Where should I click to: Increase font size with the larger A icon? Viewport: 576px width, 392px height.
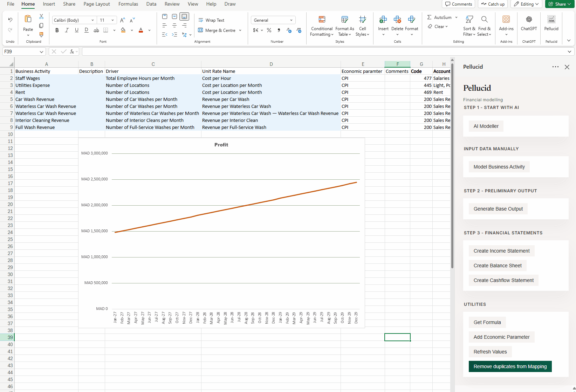pos(123,20)
